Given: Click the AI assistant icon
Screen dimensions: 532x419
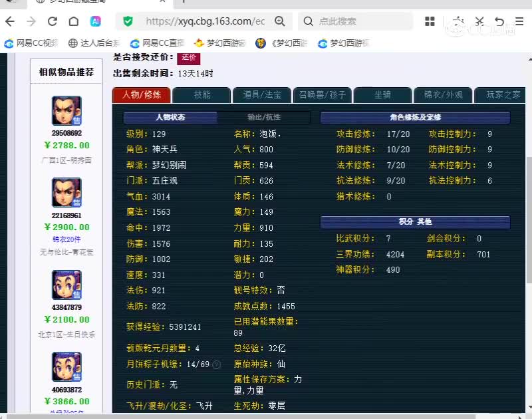Looking at the screenshot, I should [x=96, y=21].
